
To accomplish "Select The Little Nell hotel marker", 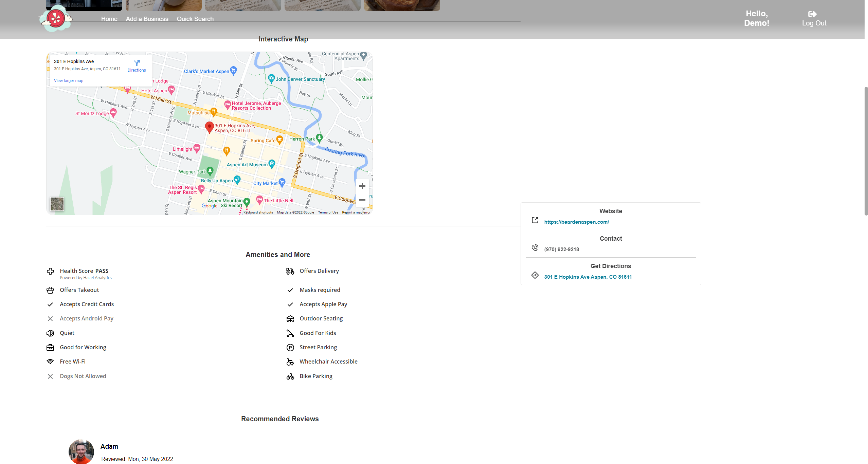I will coord(259,200).
